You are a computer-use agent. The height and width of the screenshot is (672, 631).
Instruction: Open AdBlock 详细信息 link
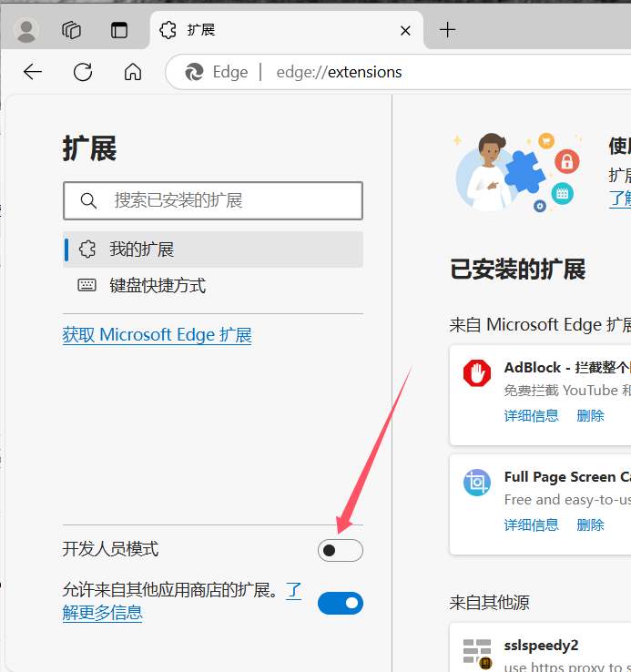pyautogui.click(x=531, y=415)
